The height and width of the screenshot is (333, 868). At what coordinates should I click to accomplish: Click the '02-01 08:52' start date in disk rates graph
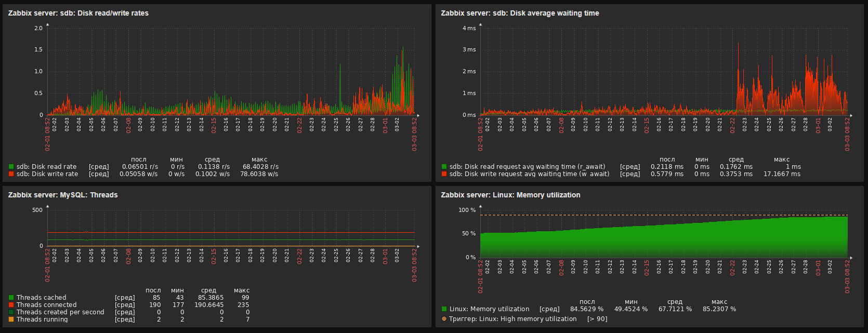[x=47, y=134]
